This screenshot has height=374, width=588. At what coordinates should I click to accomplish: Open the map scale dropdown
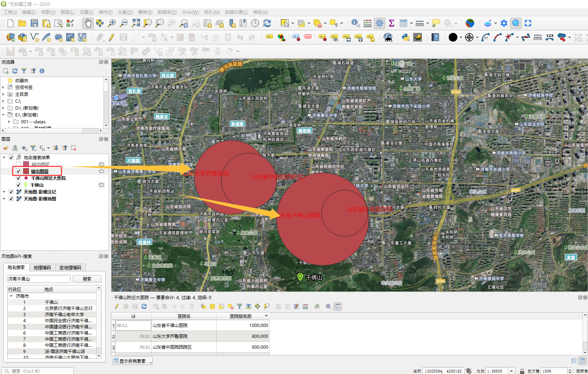click(x=512, y=371)
